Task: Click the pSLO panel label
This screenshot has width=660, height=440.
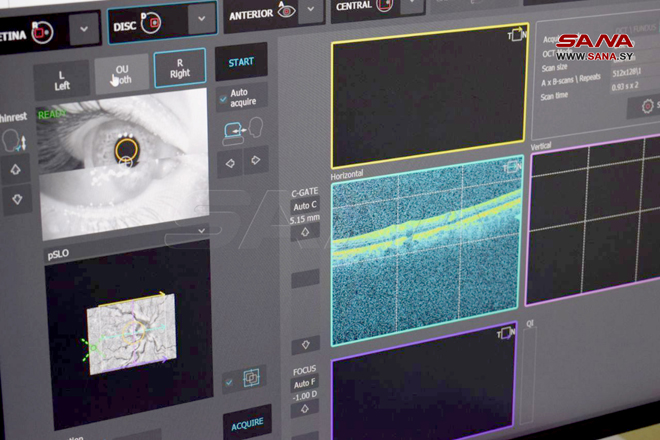Action: [58, 254]
